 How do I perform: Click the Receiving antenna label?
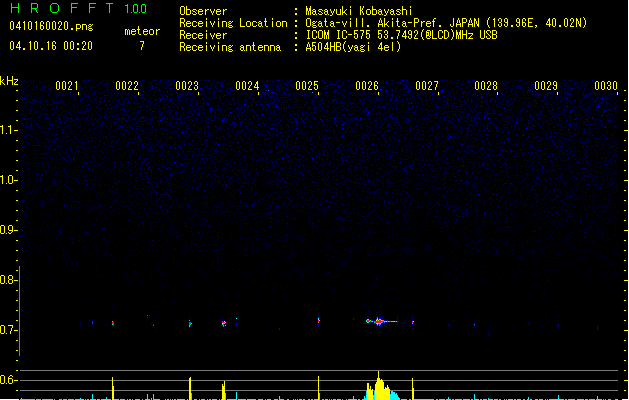click(x=230, y=47)
